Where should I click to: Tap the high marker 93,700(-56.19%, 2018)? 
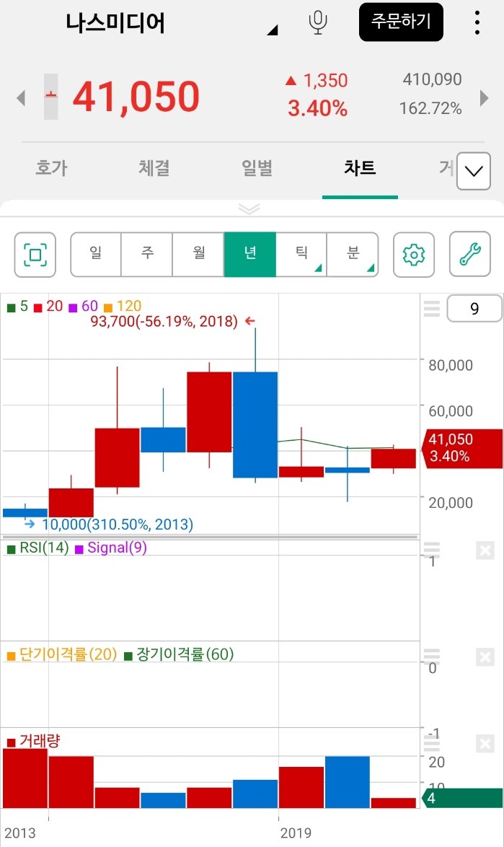coord(164,321)
